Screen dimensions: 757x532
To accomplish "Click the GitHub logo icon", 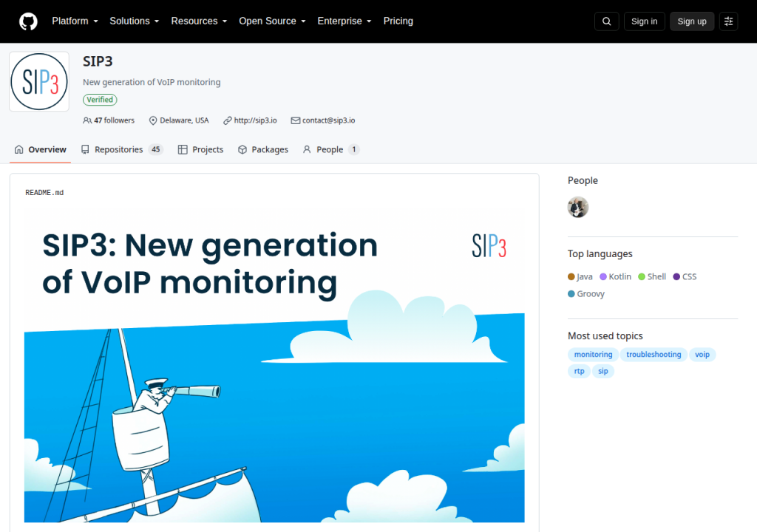I will pyautogui.click(x=28, y=21).
